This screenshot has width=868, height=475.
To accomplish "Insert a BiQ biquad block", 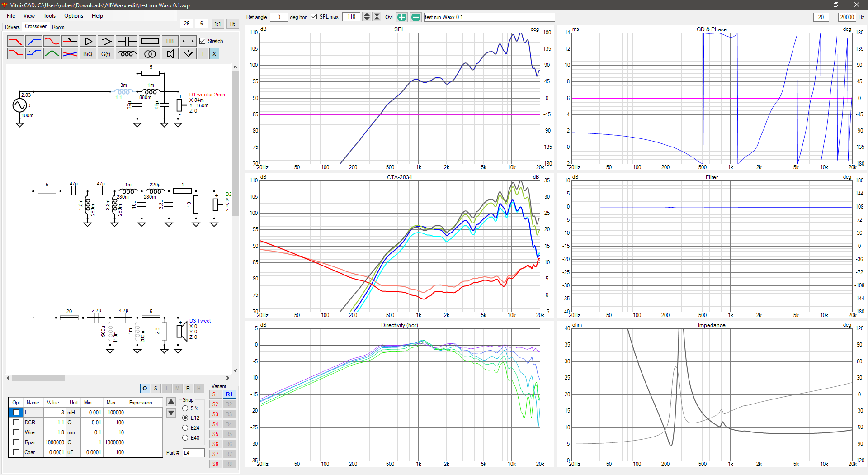I will [88, 54].
